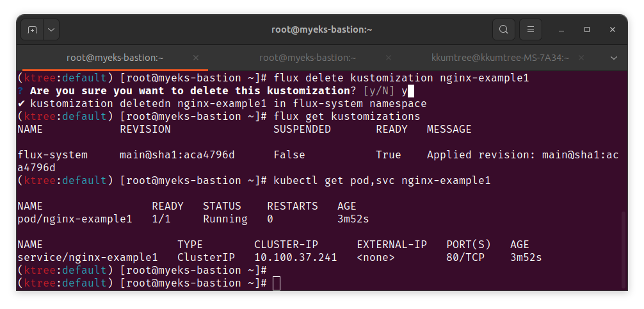The height and width of the screenshot is (309, 644).
Task: Click the 'service/nginx-example1' row name
Action: click(x=88, y=258)
